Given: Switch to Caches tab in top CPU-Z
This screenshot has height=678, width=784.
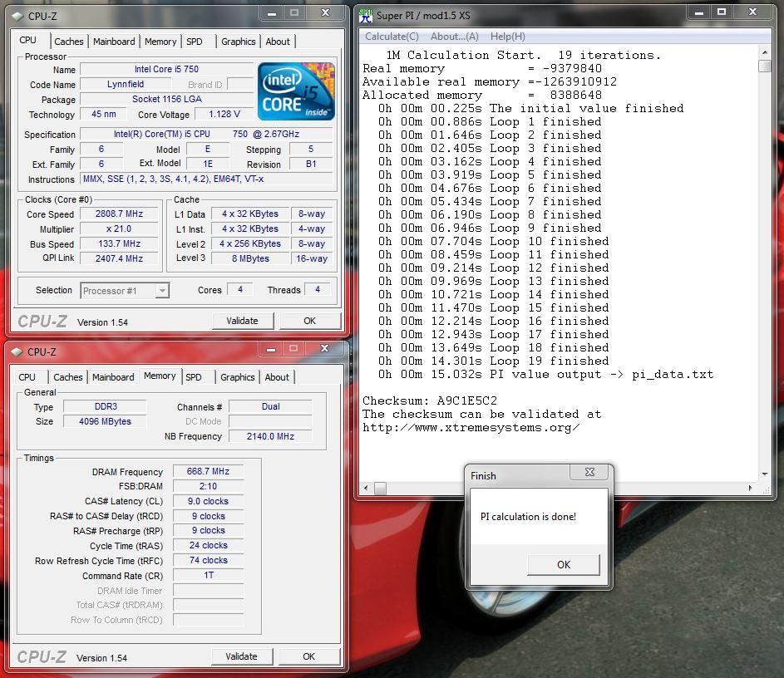Looking at the screenshot, I should (x=69, y=42).
